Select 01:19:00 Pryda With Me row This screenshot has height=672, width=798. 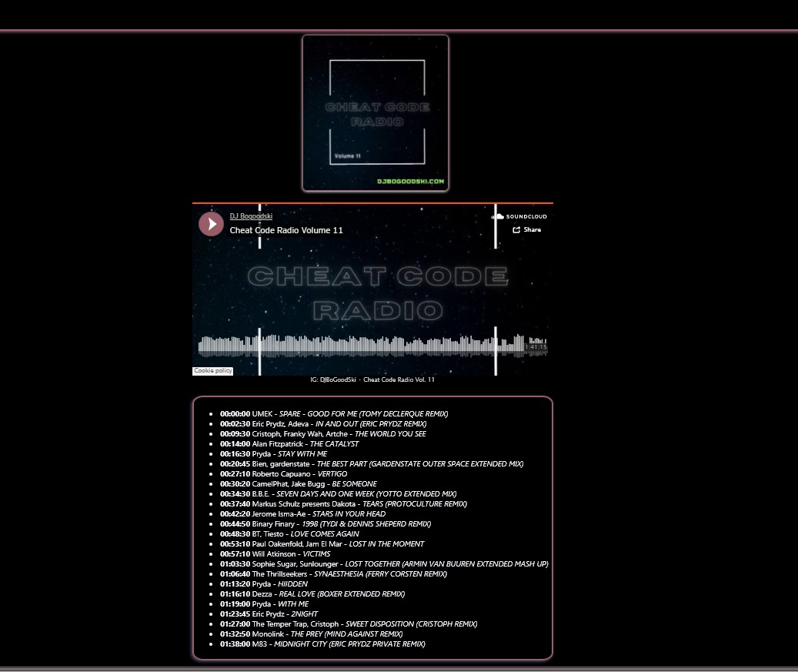tap(265, 604)
